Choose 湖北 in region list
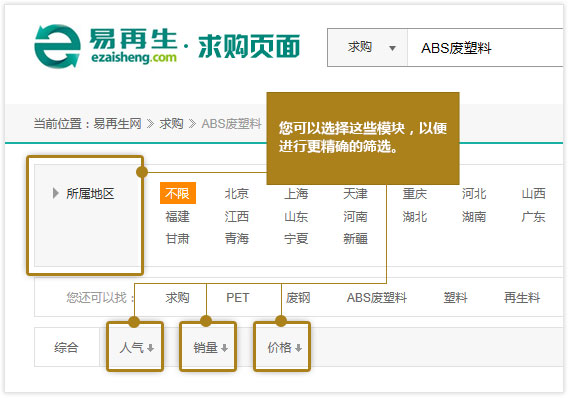The height and width of the screenshot is (398, 569). (415, 217)
